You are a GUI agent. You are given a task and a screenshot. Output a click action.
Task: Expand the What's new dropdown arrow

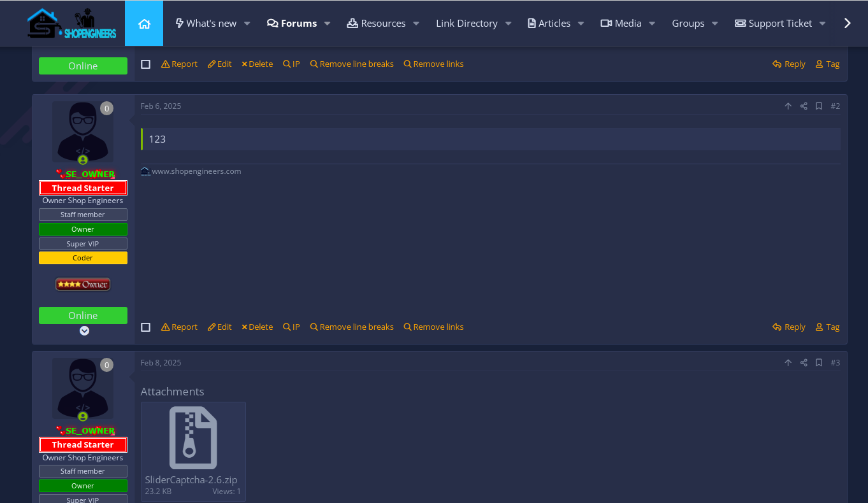[x=247, y=24]
